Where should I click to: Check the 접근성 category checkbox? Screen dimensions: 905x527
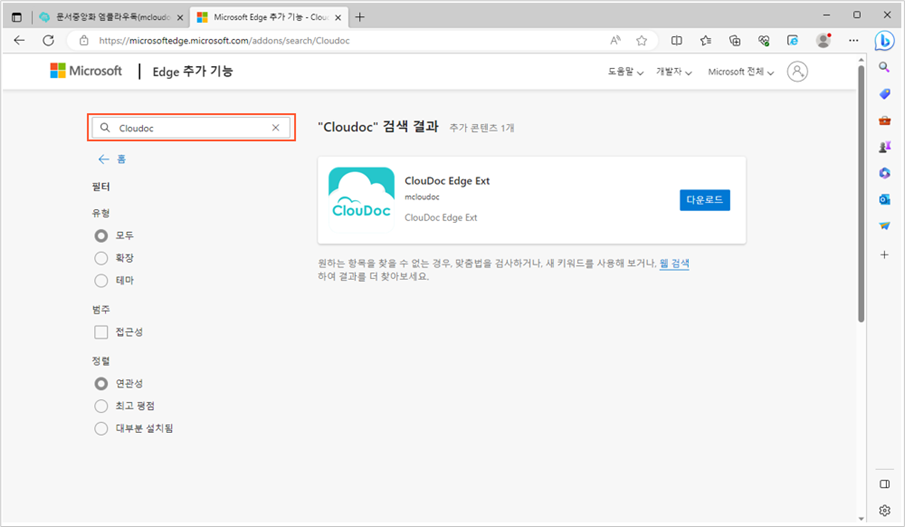(x=101, y=332)
